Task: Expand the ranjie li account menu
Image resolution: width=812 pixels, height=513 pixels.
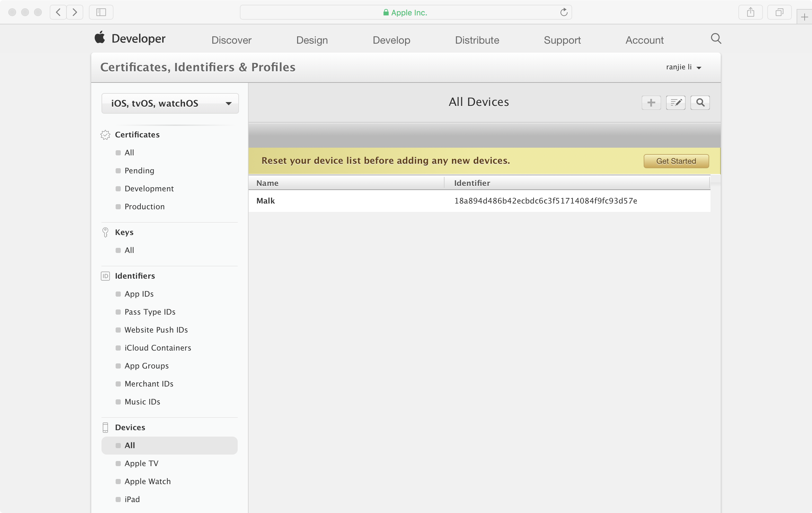Action: pyautogui.click(x=684, y=67)
